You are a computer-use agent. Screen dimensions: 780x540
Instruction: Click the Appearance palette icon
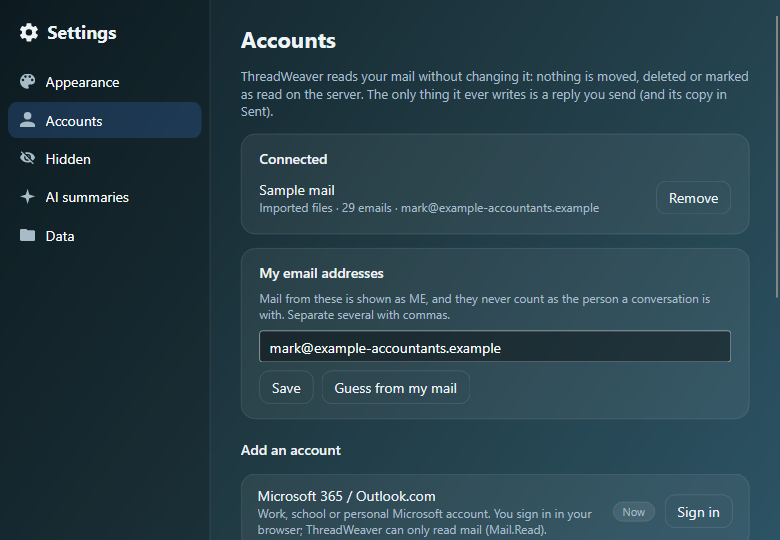pos(27,82)
